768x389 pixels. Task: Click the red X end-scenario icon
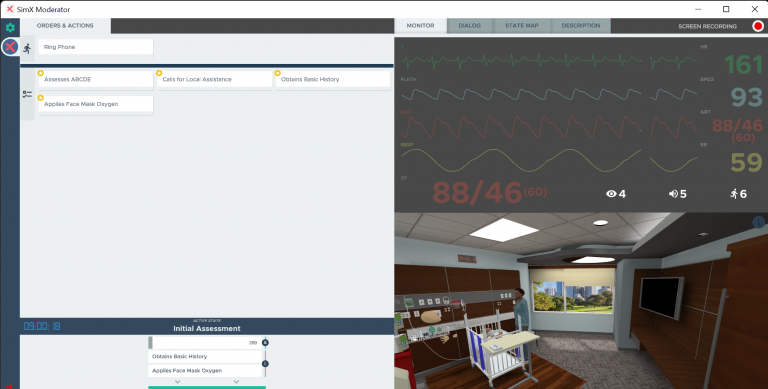click(10, 47)
